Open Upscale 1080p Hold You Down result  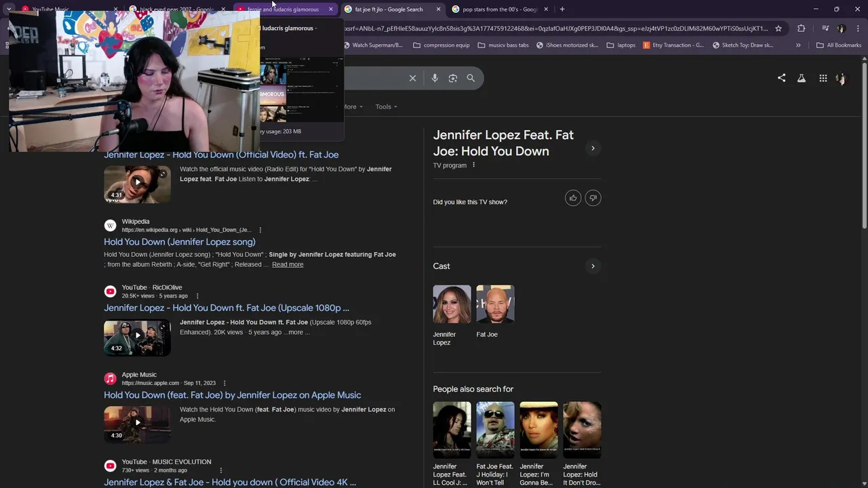(226, 308)
